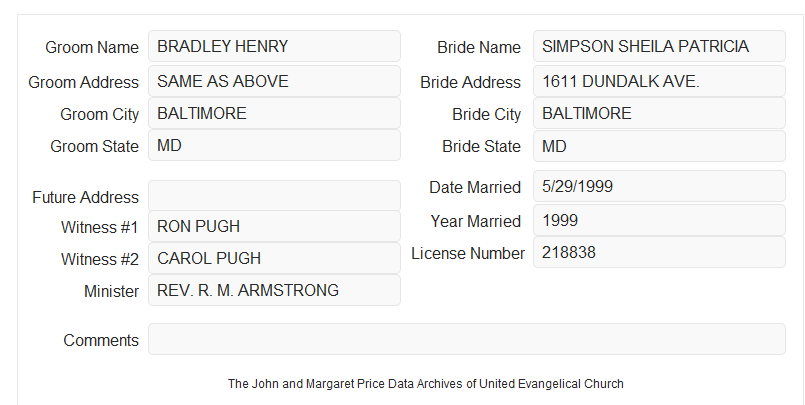Select the Year Married field
Screen dimensions: 805x405
point(659,220)
